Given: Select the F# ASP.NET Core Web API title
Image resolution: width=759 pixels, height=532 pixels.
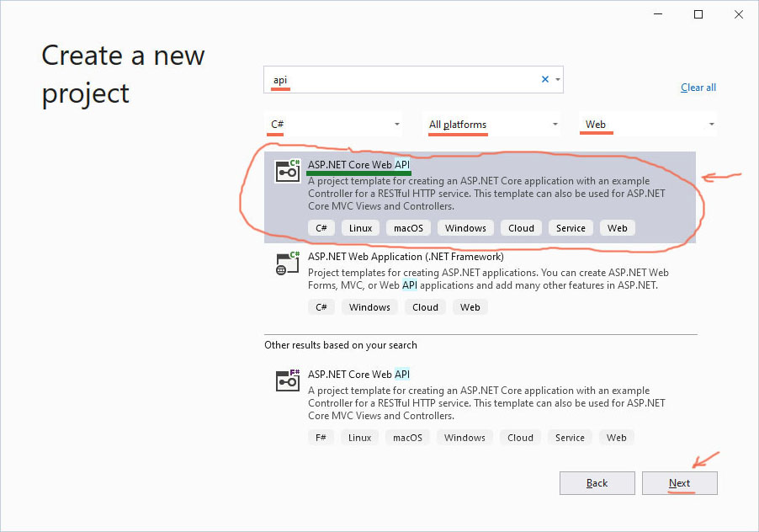Looking at the screenshot, I should tap(358, 375).
